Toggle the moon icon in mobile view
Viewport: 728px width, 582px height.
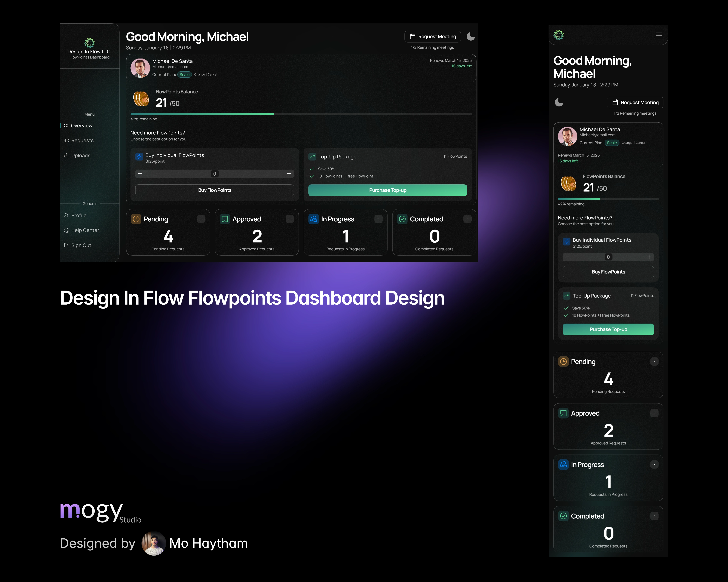559,102
